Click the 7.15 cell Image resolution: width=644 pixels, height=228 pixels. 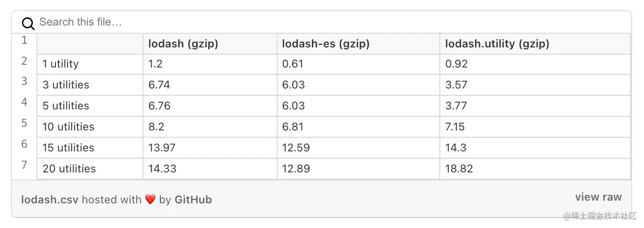455,127
